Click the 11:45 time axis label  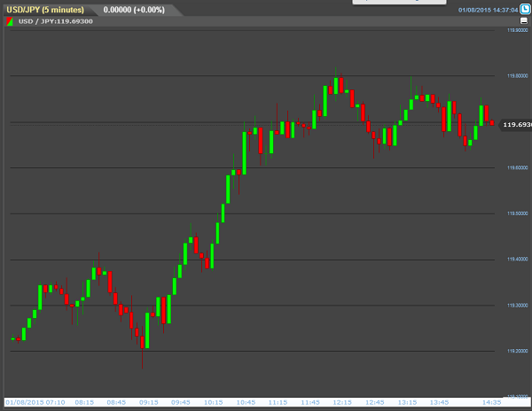tap(310, 402)
